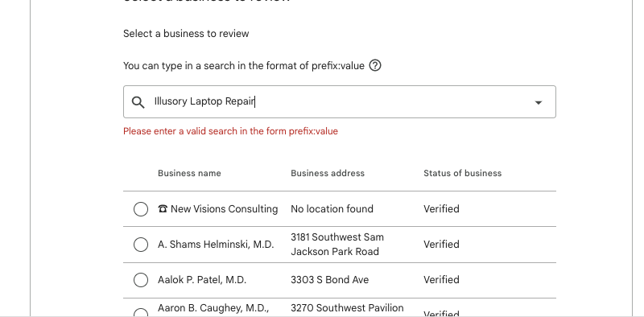Image resolution: width=644 pixels, height=317 pixels.
Task: Click the Aalok P. Patel, M.D. name
Action: coord(202,280)
